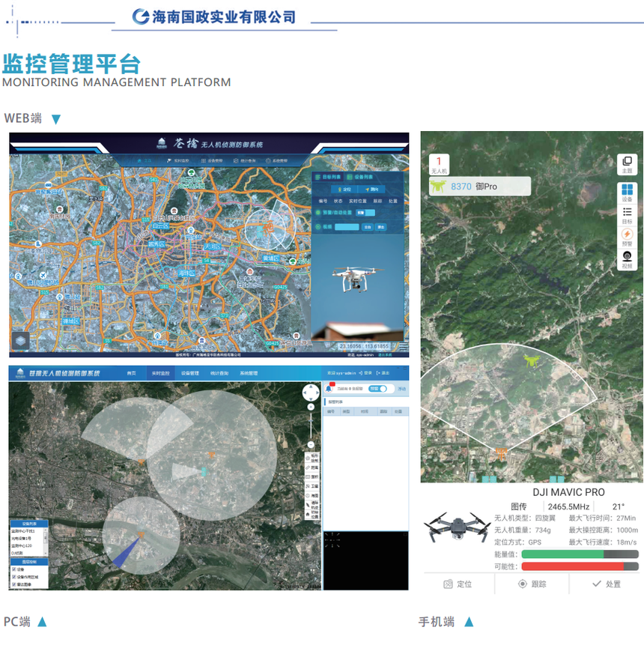Open the 设备 device grid in mobile view
This screenshot has height=651, width=644.
tap(627, 193)
